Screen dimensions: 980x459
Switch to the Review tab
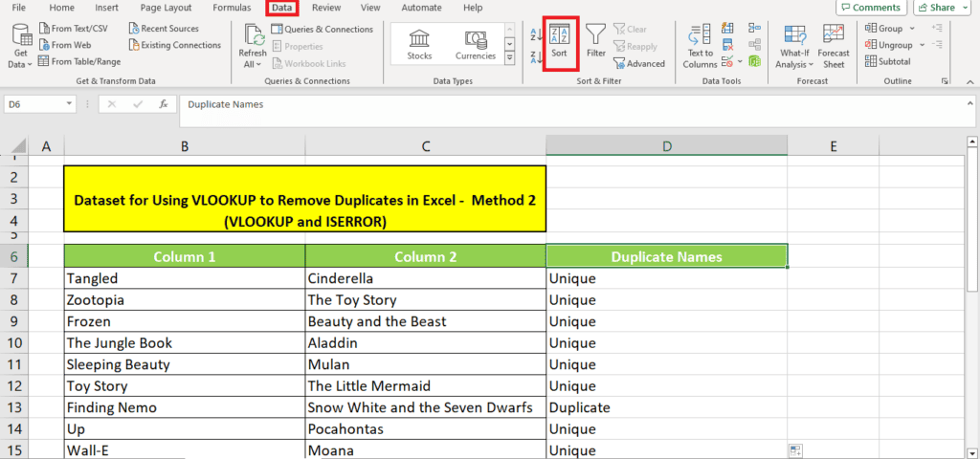[326, 8]
